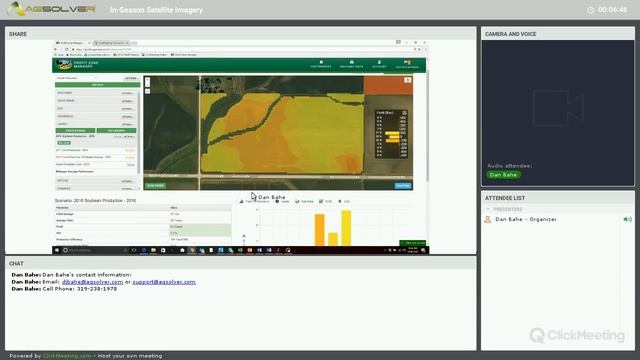Follow the ClickMeeting.com link in the footer
640x360 pixels.
(x=67, y=356)
